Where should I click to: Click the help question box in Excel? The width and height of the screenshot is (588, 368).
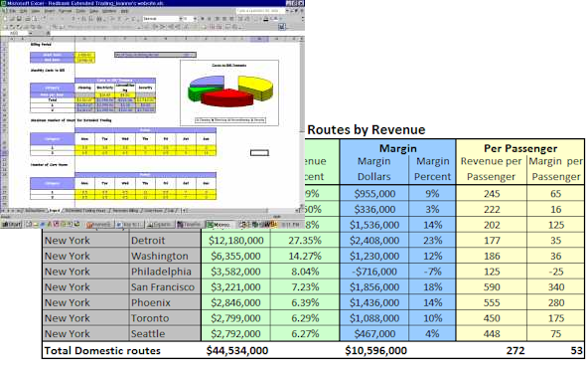[x=260, y=11]
